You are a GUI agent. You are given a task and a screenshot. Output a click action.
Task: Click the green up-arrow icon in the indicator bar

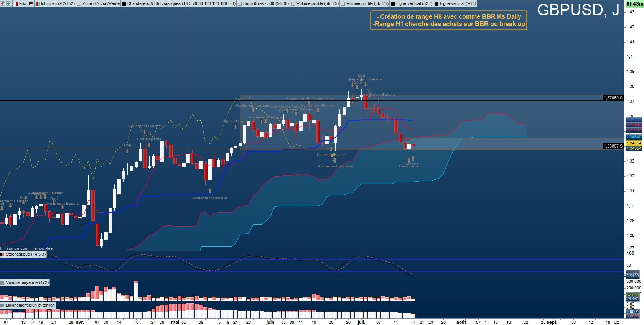click(x=8, y=3)
